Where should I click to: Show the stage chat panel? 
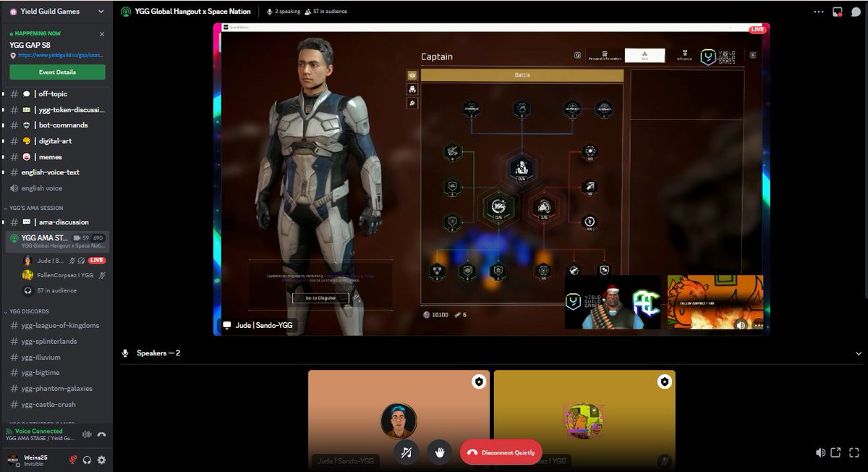tap(856, 12)
